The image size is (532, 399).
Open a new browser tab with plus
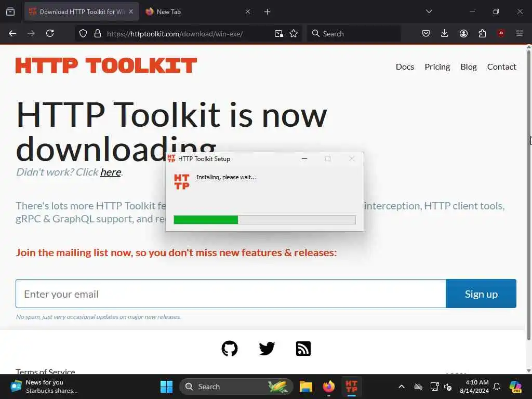[268, 12]
